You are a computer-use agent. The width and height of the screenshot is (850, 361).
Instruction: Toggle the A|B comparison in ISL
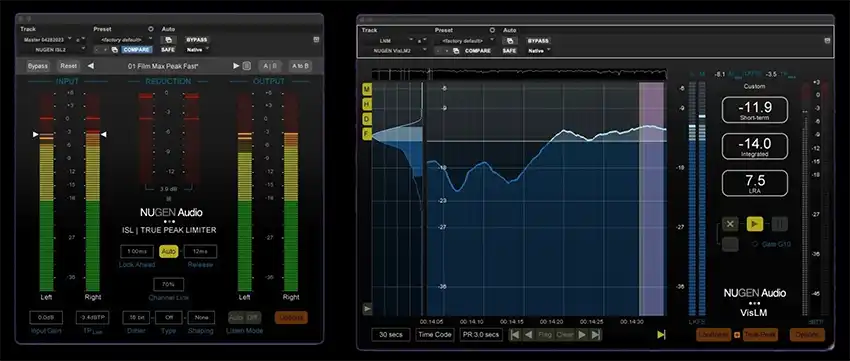[269, 66]
